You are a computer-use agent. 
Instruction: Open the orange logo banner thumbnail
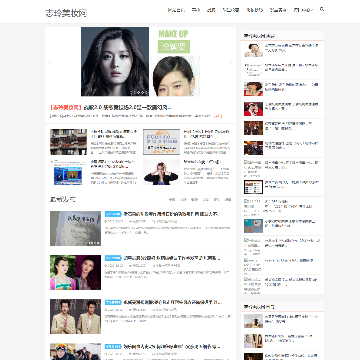click(161, 142)
